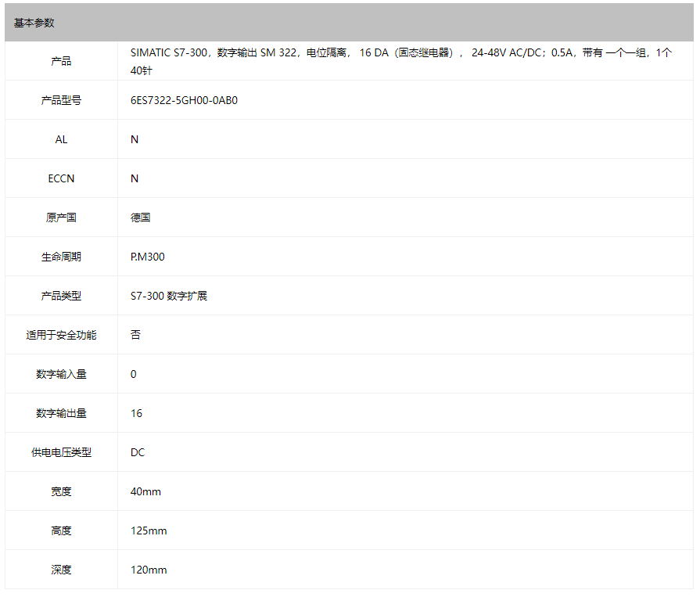Select the 产品类型 label cell

coord(61,296)
